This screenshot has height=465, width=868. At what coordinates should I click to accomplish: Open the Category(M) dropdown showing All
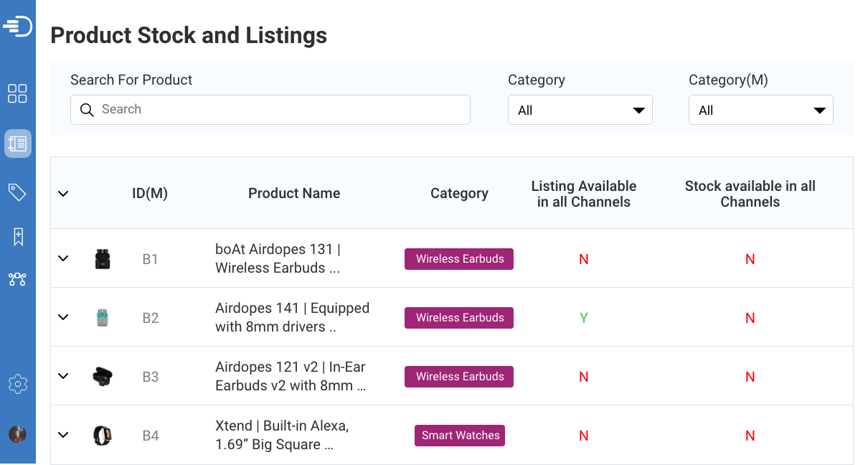tap(760, 110)
